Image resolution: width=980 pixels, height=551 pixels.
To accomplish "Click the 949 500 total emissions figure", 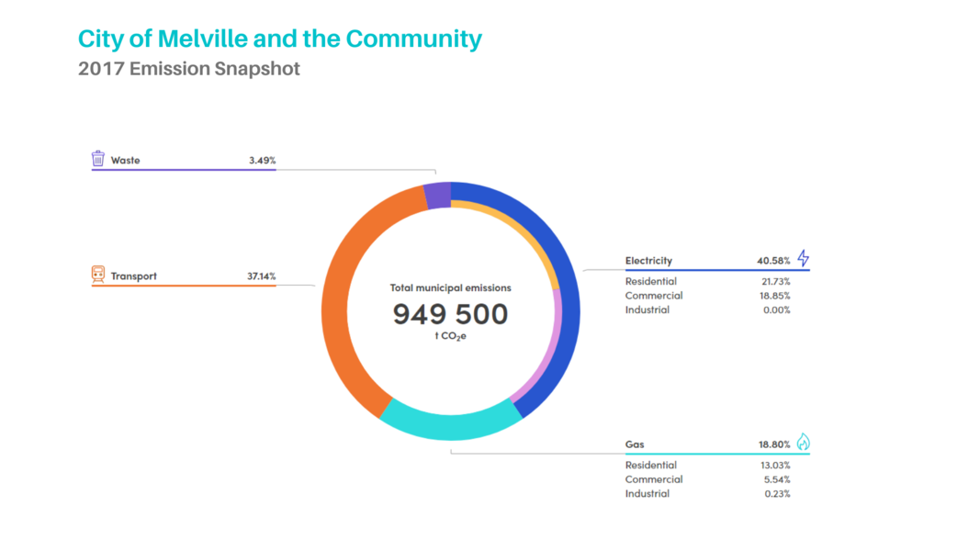I will pyautogui.click(x=450, y=315).
